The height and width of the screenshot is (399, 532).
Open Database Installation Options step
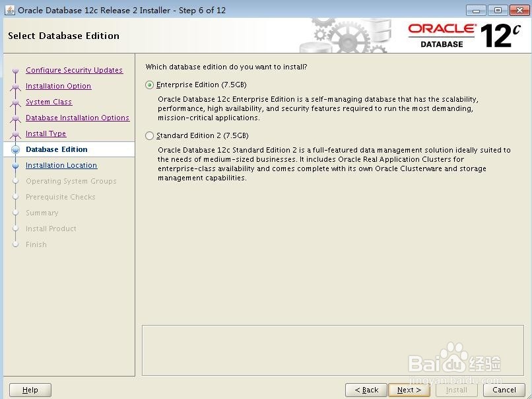(78, 118)
